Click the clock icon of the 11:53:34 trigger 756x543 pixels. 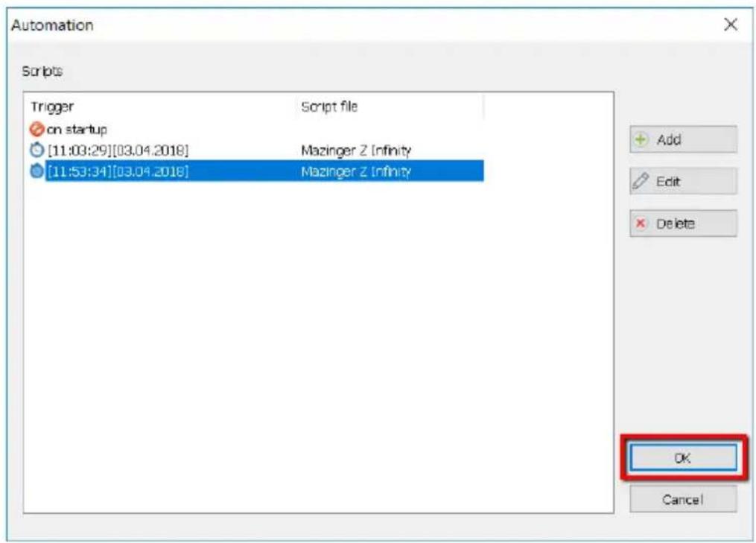pyautogui.click(x=36, y=171)
